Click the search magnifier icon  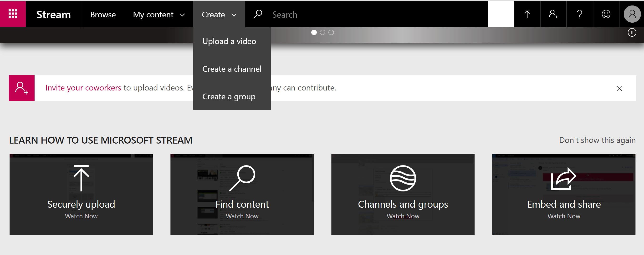pos(257,14)
